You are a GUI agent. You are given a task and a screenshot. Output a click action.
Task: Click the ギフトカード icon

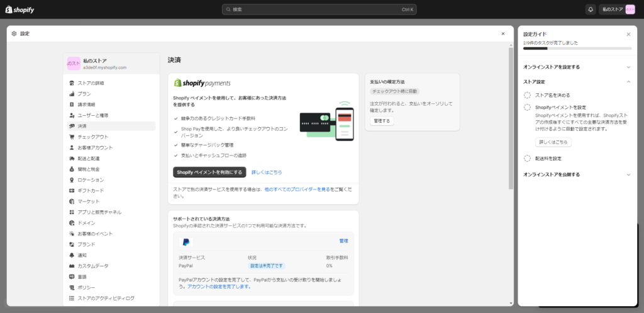click(72, 190)
